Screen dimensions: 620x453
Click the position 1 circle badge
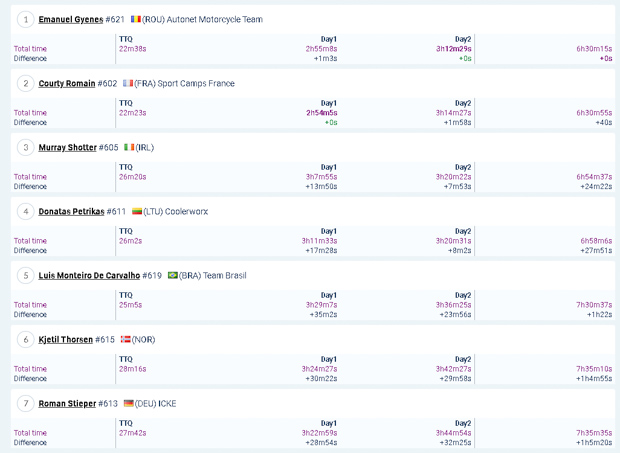[x=26, y=19]
